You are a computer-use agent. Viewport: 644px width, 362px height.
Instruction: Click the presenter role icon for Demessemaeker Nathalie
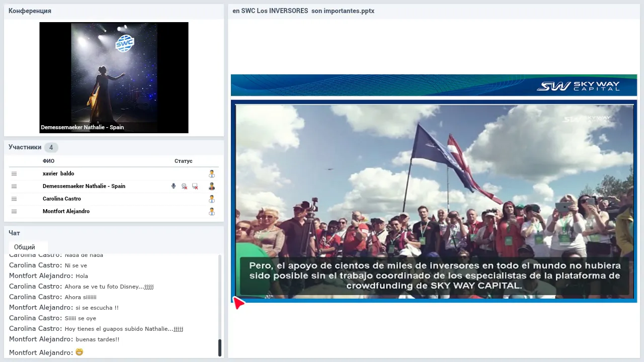pos(212,186)
